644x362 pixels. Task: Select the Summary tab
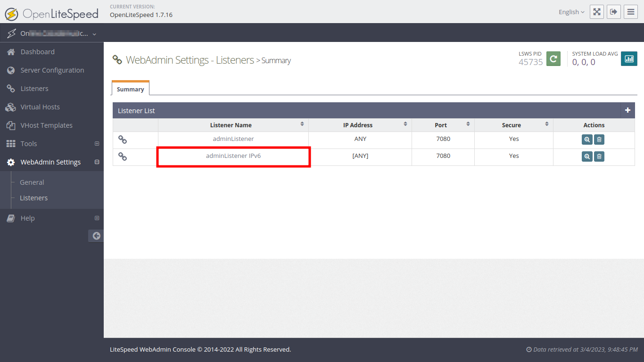[131, 89]
